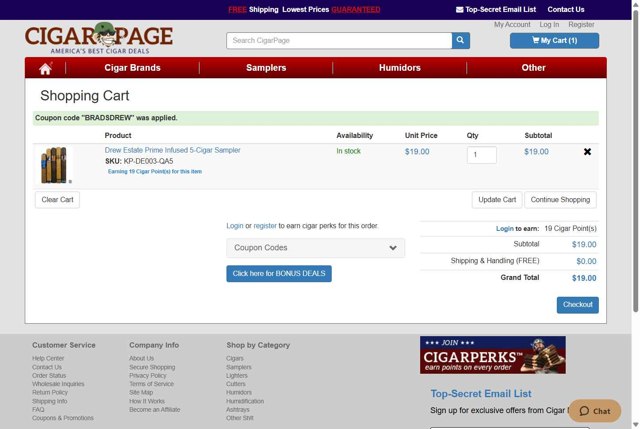
Task: Open the Other menu
Action: (x=533, y=68)
